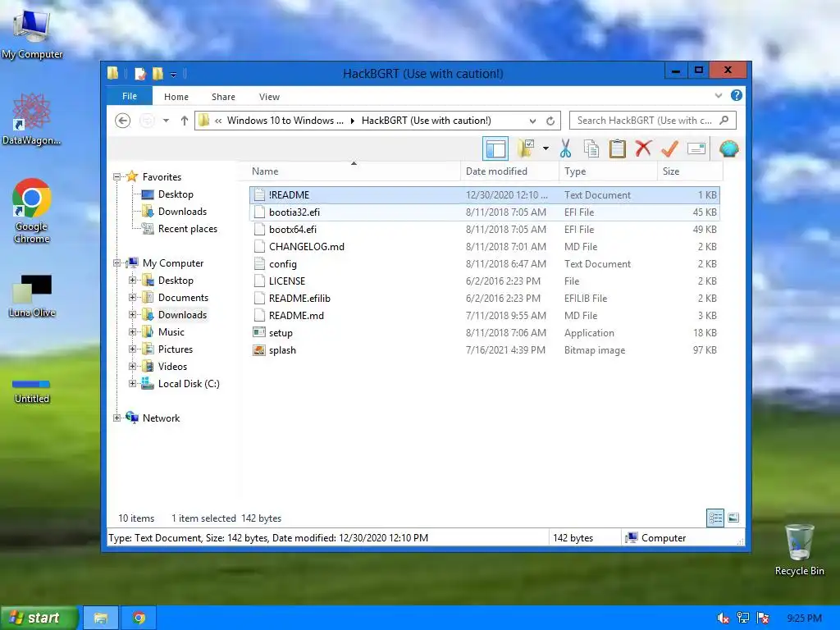Expand the Music tree node
Viewport: 840px width, 630px height.
(132, 331)
